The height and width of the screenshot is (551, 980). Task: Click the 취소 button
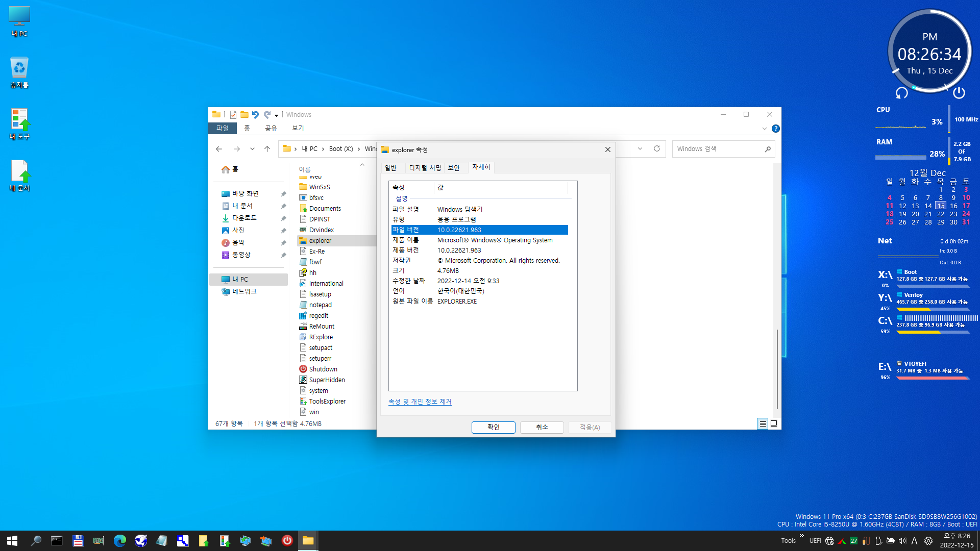542,427
